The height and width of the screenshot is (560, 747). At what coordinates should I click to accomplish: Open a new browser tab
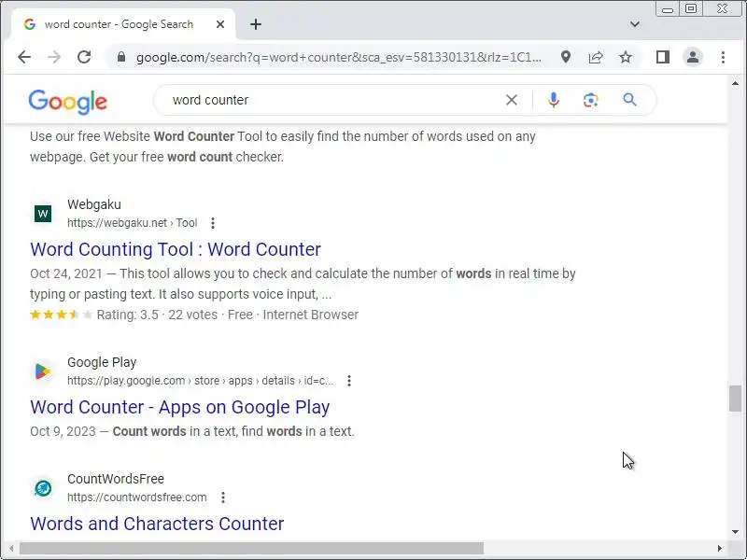point(256,24)
